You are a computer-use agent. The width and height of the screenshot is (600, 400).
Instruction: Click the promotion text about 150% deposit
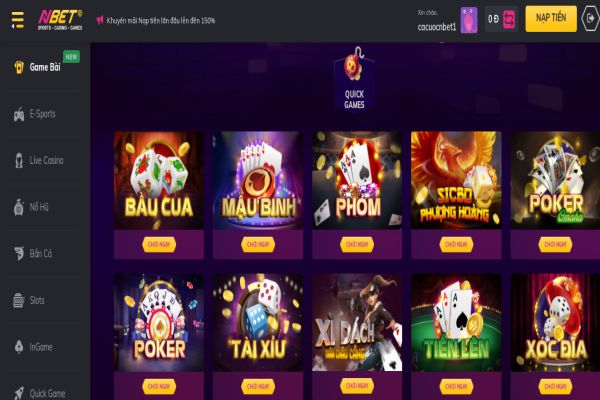tap(161, 20)
